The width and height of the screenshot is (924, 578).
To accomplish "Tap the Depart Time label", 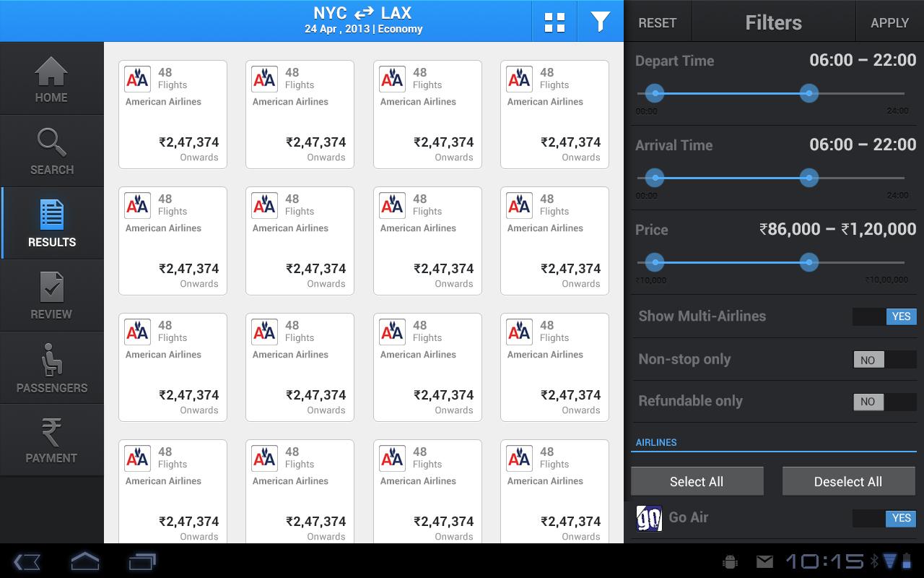I will click(674, 61).
